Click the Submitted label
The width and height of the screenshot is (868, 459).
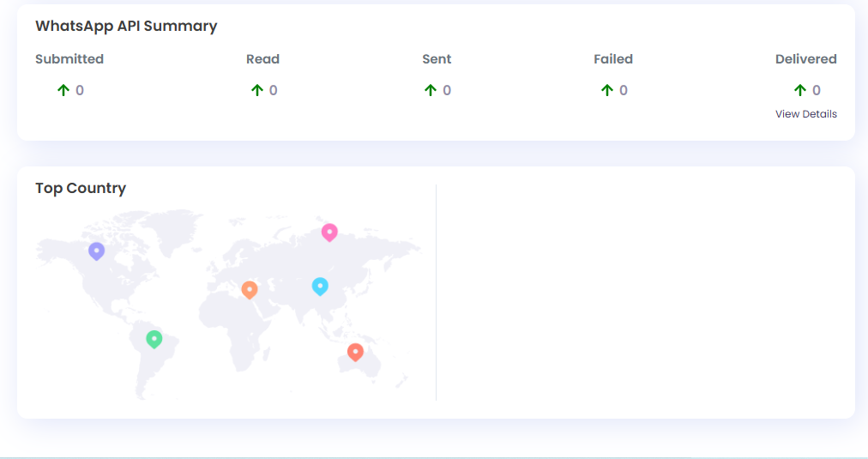coord(69,59)
